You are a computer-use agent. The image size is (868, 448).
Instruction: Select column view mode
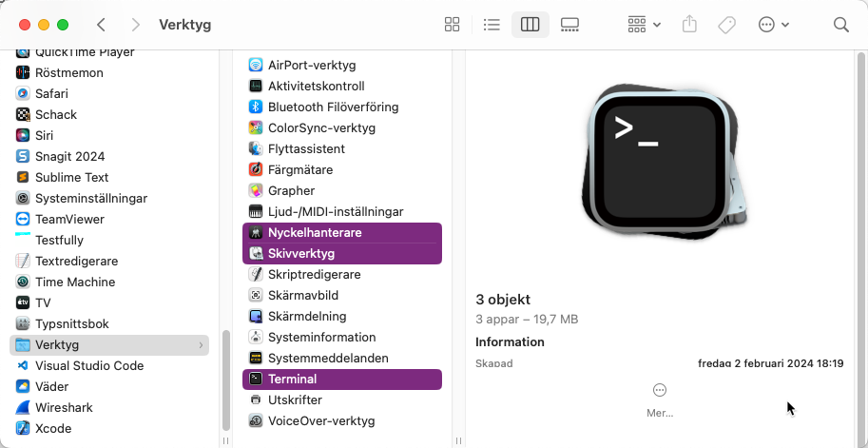pos(530,25)
